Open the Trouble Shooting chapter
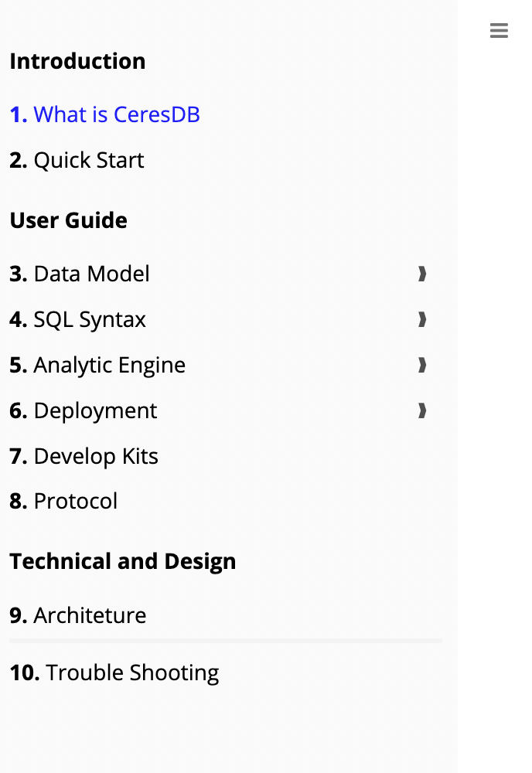This screenshot has width=532, height=773. click(x=114, y=673)
